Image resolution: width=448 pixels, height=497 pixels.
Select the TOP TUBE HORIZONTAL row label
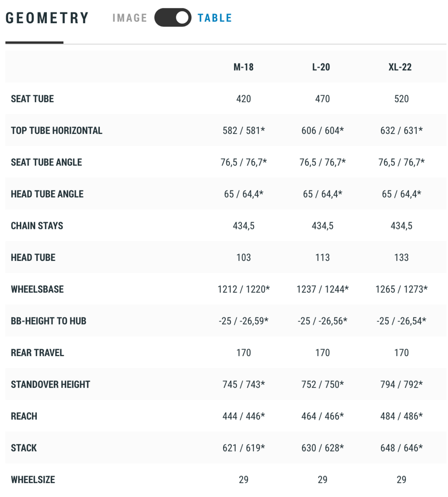(x=56, y=130)
